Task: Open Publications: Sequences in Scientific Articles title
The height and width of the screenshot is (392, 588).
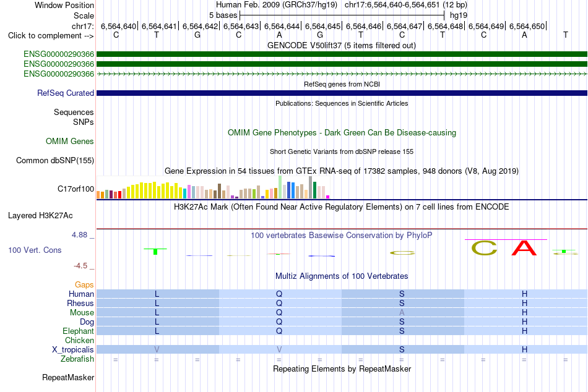Action: (x=342, y=103)
